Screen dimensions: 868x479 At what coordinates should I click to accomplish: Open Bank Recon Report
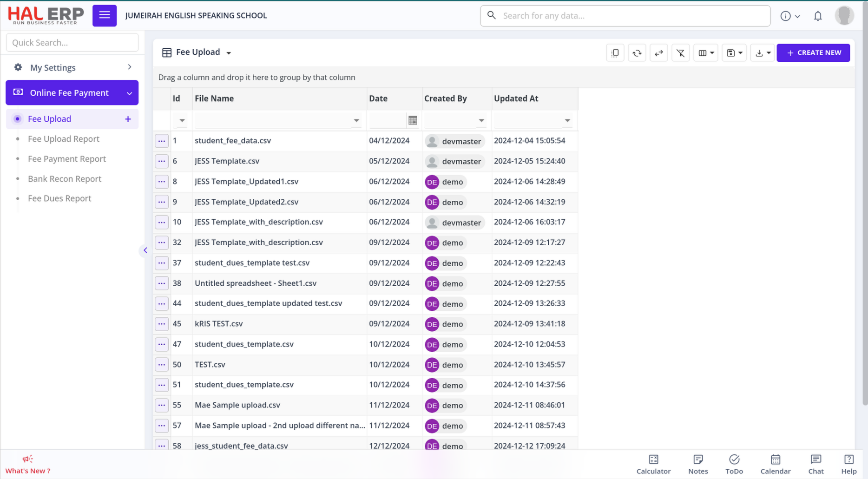pyautogui.click(x=65, y=179)
